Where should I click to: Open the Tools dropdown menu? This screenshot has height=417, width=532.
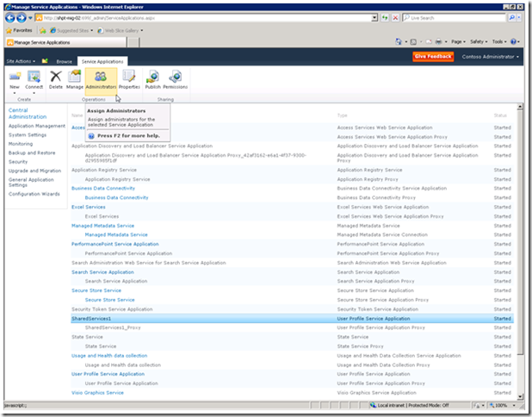[499, 41]
